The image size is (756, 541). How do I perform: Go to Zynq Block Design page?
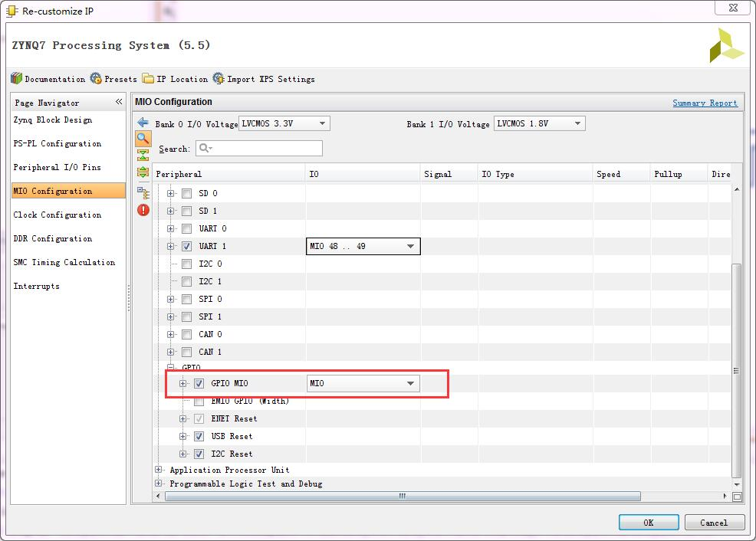click(53, 120)
